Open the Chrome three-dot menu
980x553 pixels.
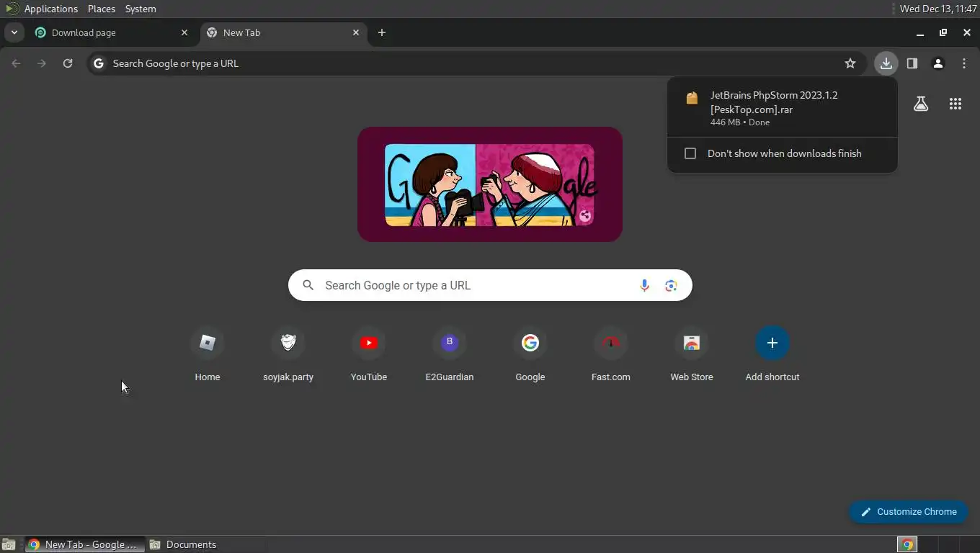click(964, 63)
